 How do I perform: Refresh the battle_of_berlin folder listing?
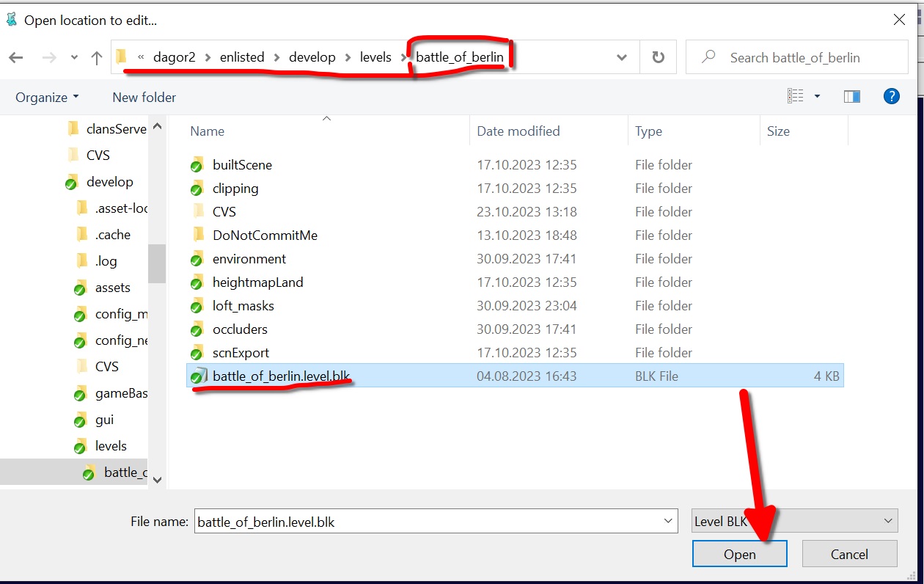pos(658,57)
